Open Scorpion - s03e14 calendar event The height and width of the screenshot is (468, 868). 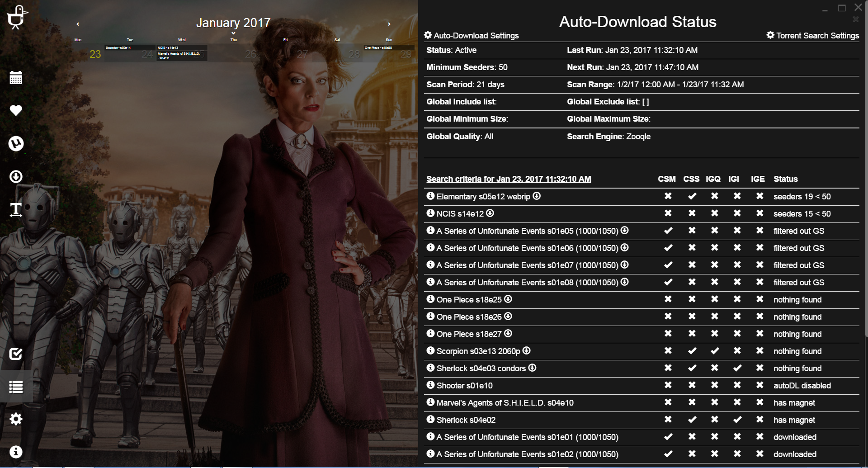[130, 47]
